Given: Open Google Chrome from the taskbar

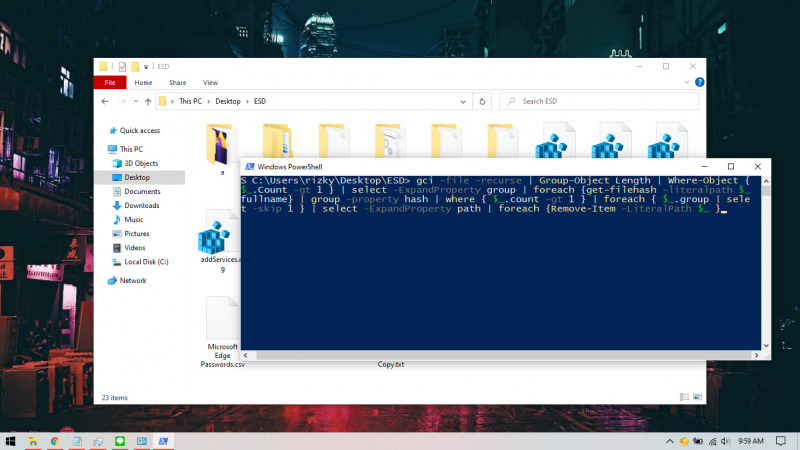Looking at the screenshot, I should pos(55,441).
